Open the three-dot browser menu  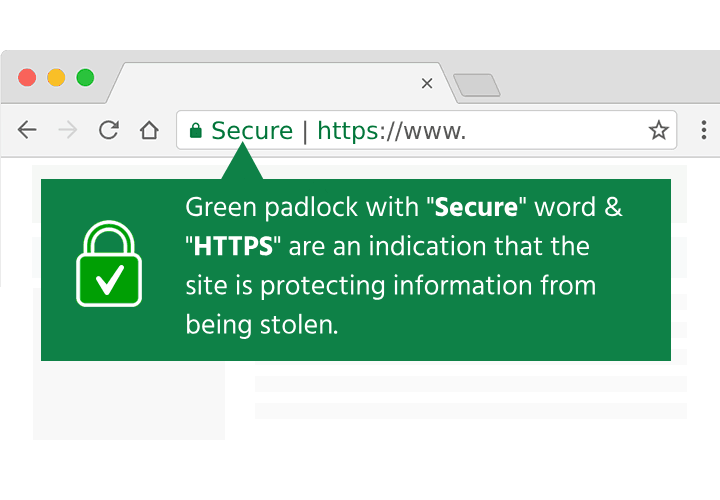pyautogui.click(x=703, y=130)
